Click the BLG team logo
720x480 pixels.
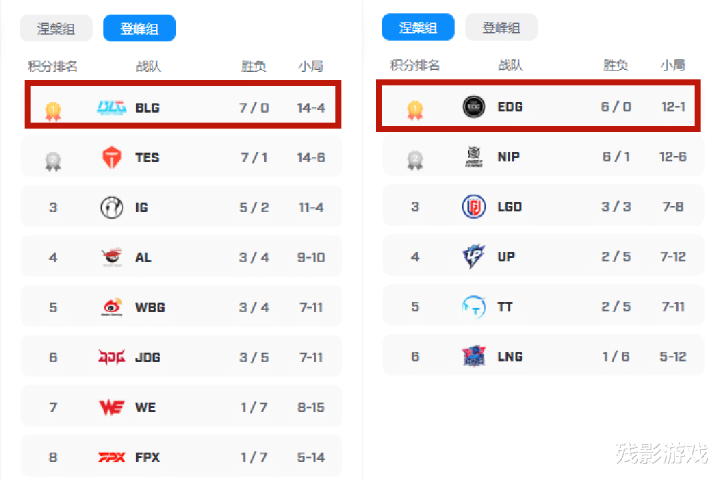[112, 108]
